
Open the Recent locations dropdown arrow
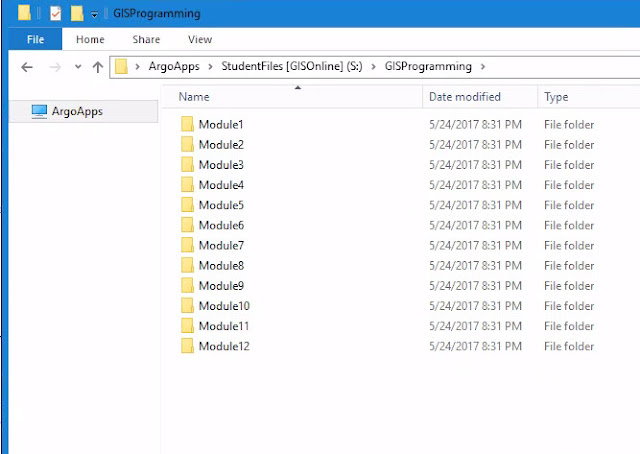click(x=78, y=67)
